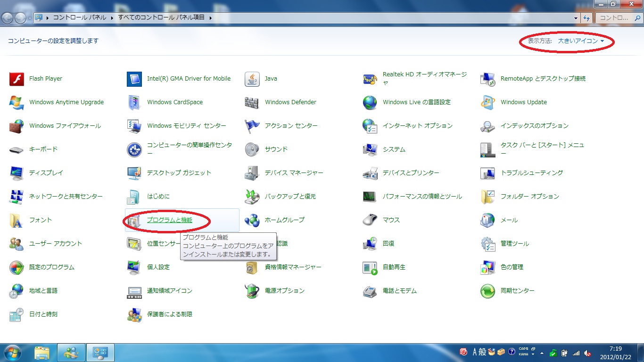Open デバイスとプリンター icon
This screenshot has width=644, height=362.
[x=370, y=173]
